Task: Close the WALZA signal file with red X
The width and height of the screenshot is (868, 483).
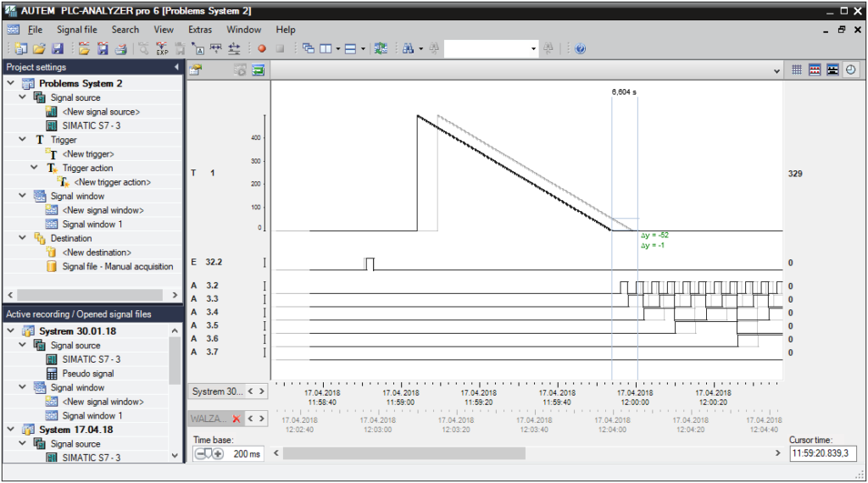Action: [236, 419]
